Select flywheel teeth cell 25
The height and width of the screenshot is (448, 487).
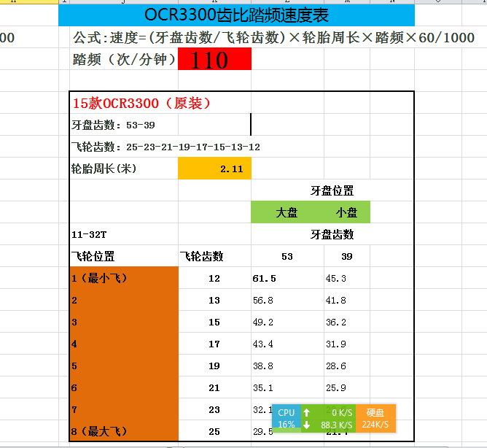(x=214, y=431)
